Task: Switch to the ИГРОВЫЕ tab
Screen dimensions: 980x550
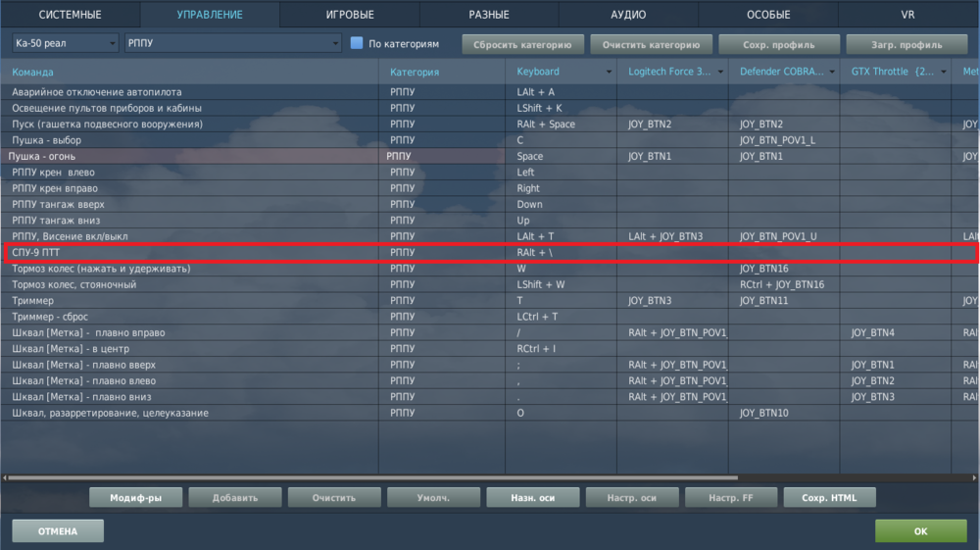Action: pyautogui.click(x=350, y=15)
